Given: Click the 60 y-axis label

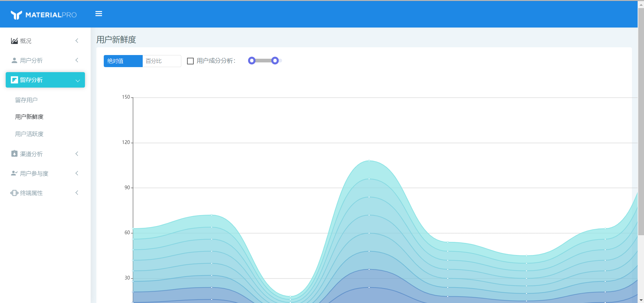Looking at the screenshot, I should coord(127,233).
